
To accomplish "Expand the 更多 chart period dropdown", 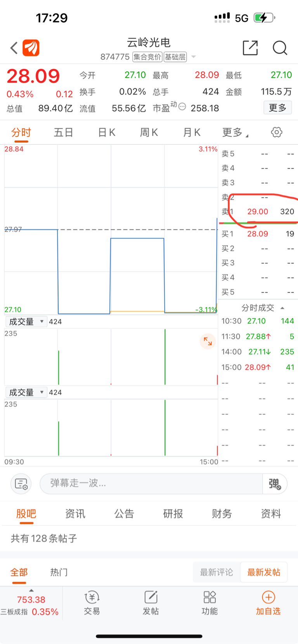I will 236,133.
